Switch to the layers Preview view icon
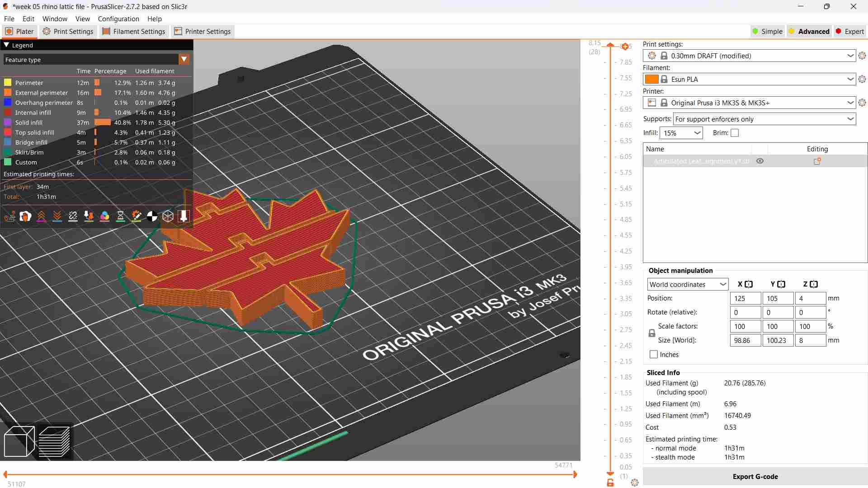Viewport: 868px width, 488px height. [x=54, y=441]
